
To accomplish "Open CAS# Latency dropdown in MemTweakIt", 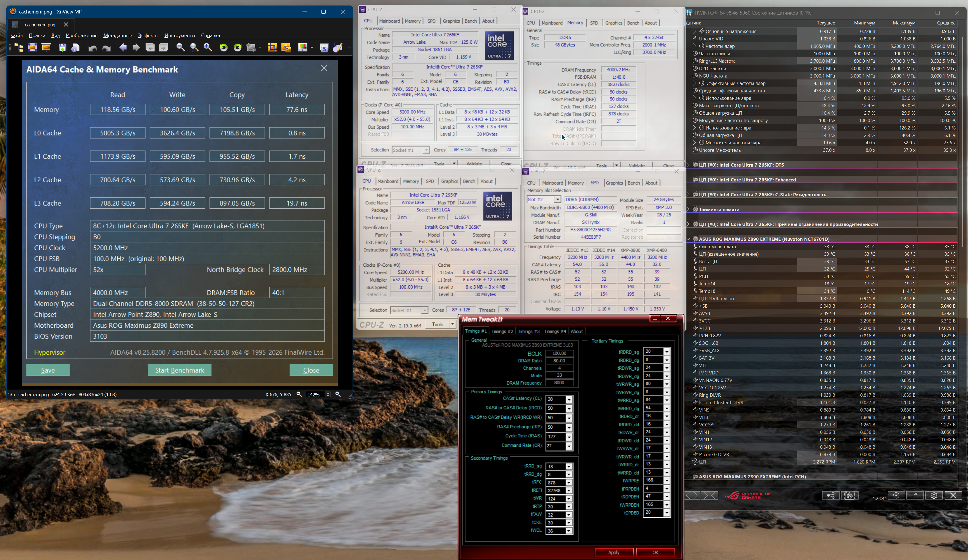I will tap(569, 399).
